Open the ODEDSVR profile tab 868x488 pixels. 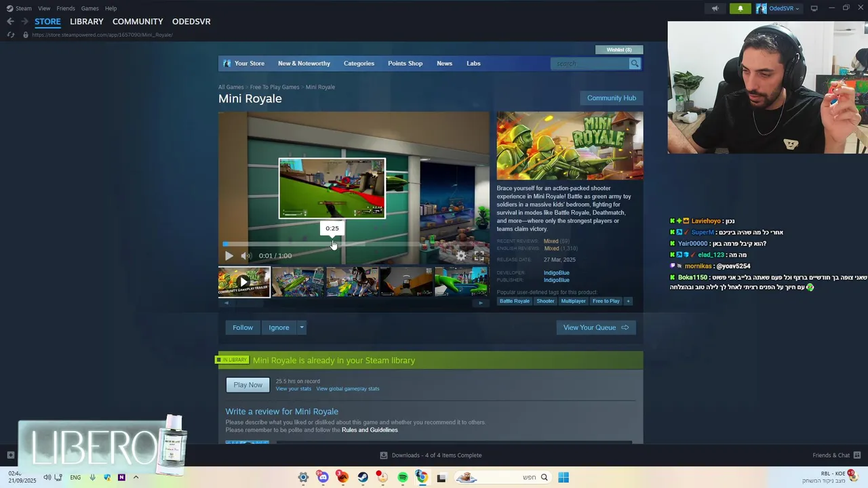pos(191,22)
